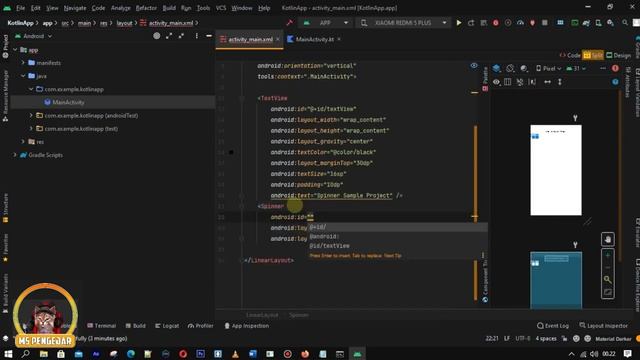This screenshot has width=640, height=360.
Task: Open the Layout Inspector
Action: [603, 326]
